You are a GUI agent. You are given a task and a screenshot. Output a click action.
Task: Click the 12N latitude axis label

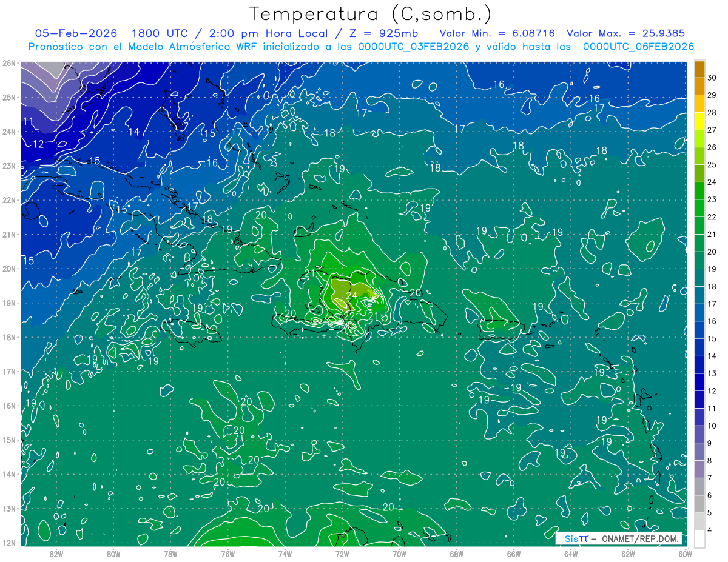(x=8, y=543)
